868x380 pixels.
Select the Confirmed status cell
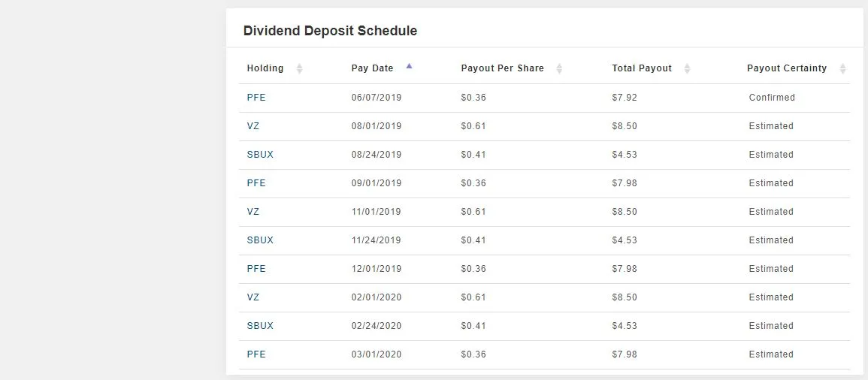[x=772, y=98]
